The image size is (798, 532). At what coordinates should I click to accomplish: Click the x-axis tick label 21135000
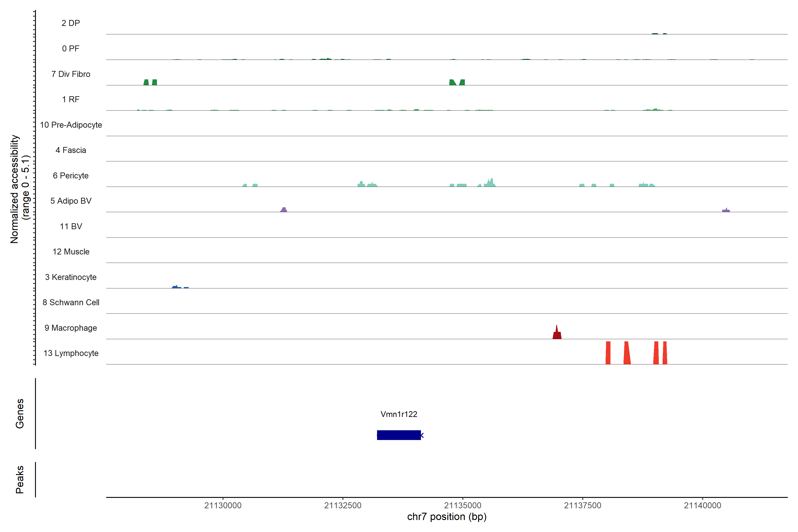tap(463, 506)
